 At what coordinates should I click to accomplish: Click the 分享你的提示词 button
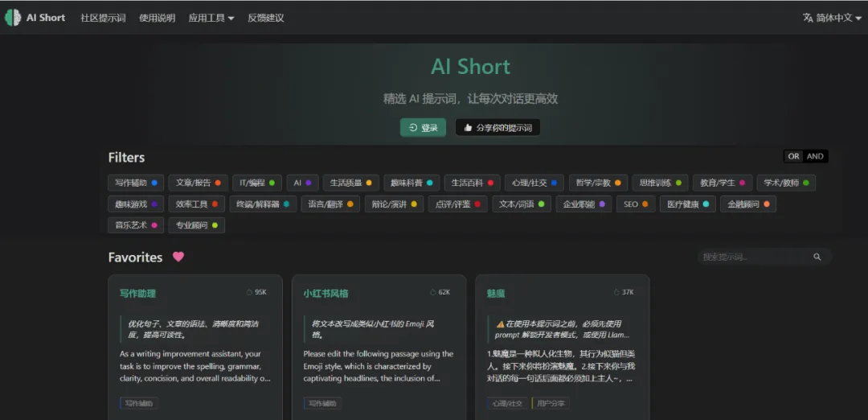point(497,127)
